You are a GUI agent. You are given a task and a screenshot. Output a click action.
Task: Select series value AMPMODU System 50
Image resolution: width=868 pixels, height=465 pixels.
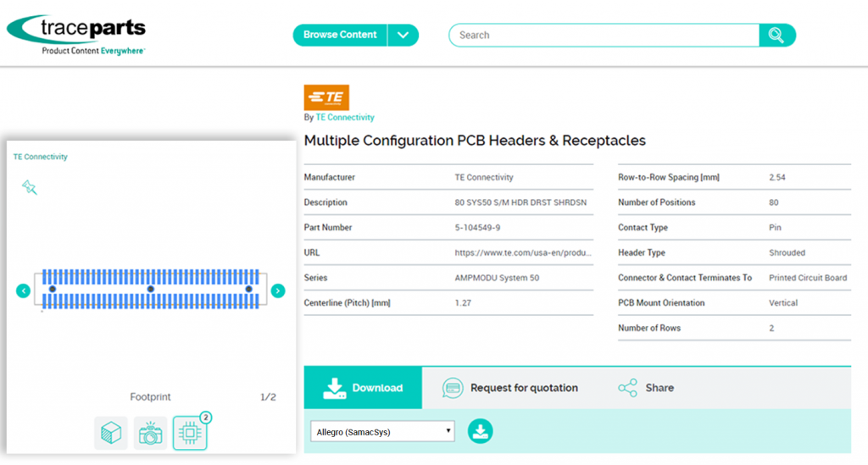[497, 278]
